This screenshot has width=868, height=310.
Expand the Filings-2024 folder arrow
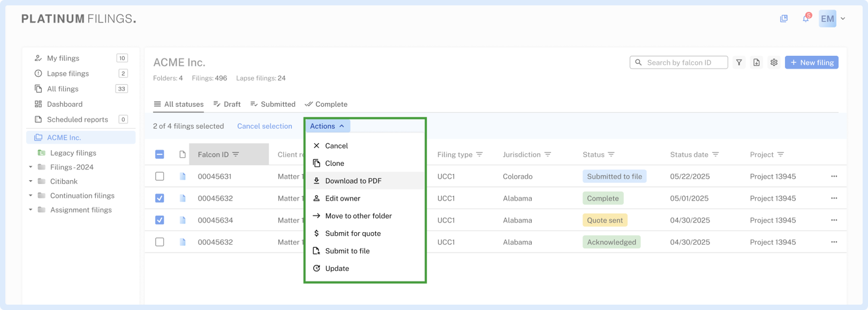tap(31, 167)
